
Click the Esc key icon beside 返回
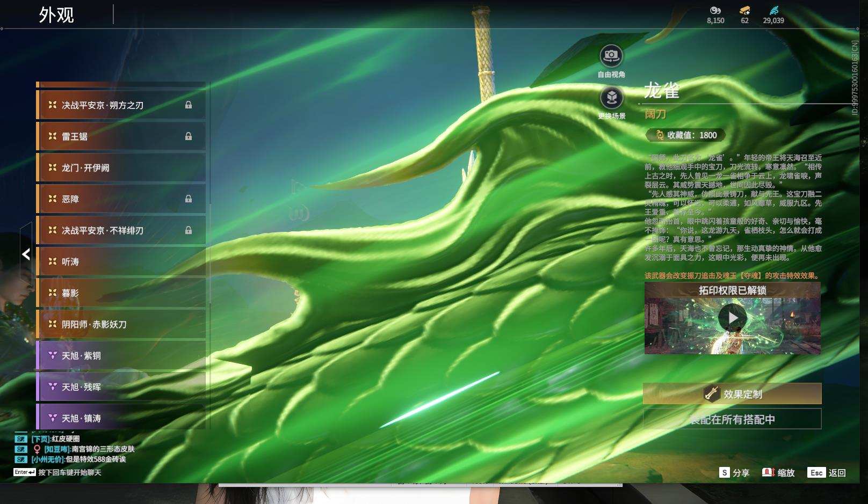[x=816, y=472]
